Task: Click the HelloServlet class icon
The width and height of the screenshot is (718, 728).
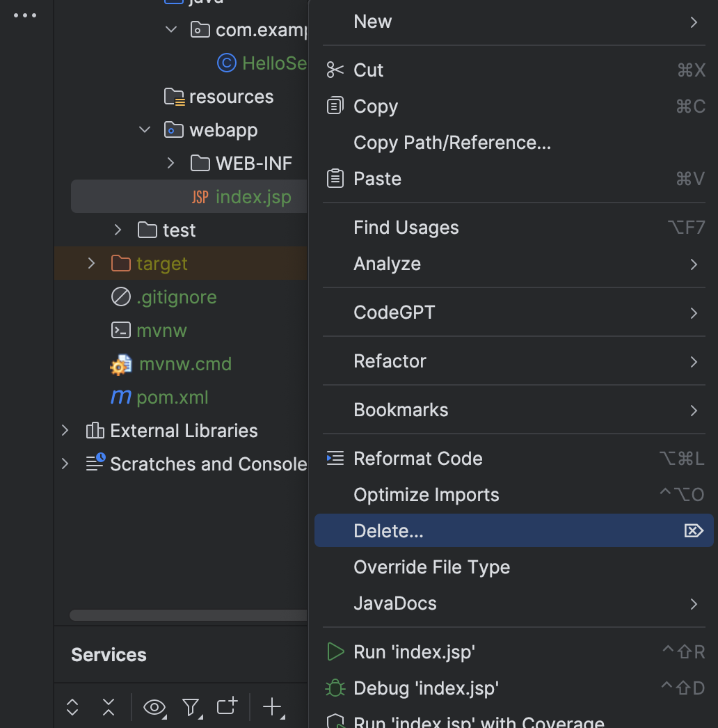Action: pos(227,63)
